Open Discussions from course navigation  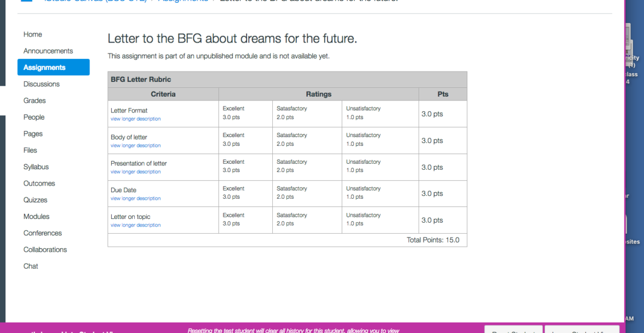41,84
